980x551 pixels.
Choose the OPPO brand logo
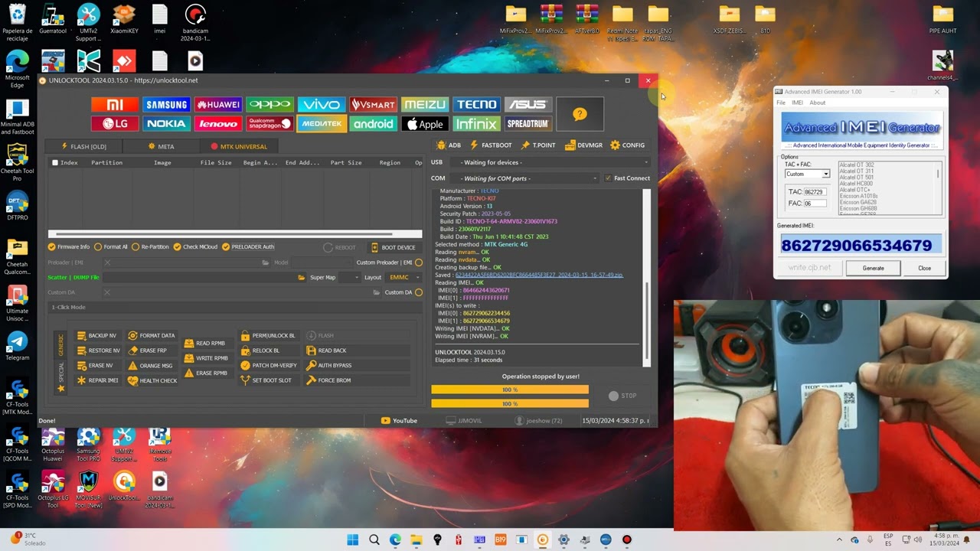pos(269,105)
